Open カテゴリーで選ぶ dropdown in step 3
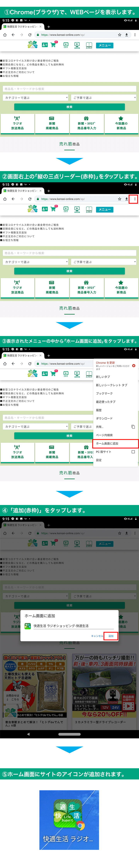 (x=36, y=427)
